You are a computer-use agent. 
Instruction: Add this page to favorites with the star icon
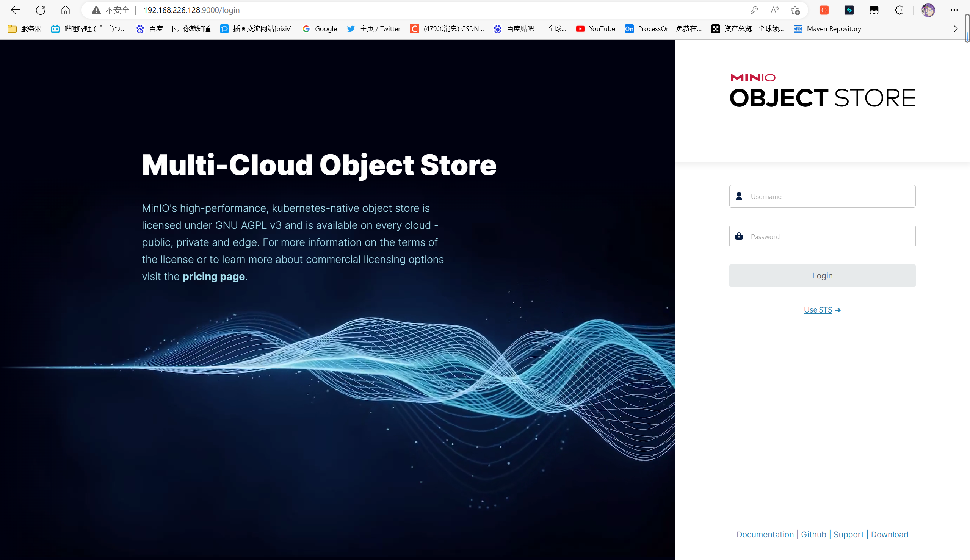tap(795, 10)
